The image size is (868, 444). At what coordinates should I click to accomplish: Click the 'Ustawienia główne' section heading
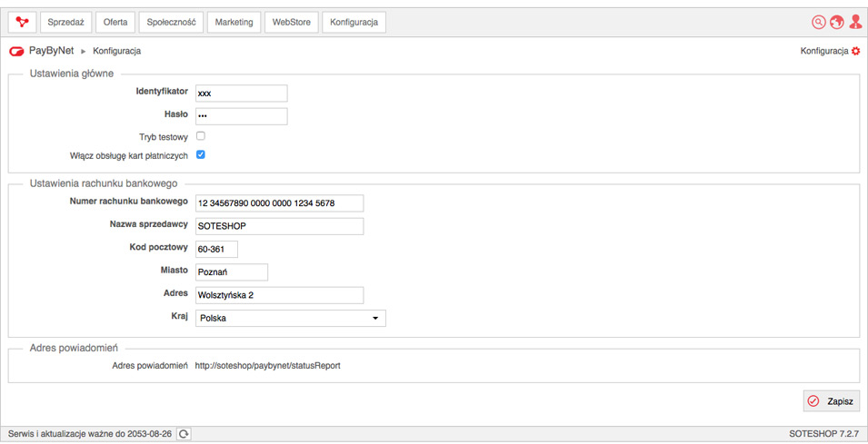point(72,73)
